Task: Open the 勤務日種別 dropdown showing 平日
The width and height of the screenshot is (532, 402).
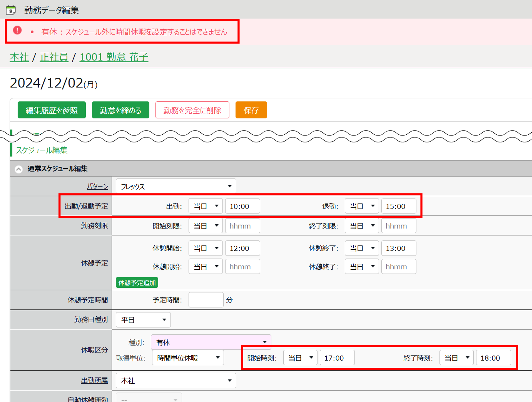Action: coord(143,320)
